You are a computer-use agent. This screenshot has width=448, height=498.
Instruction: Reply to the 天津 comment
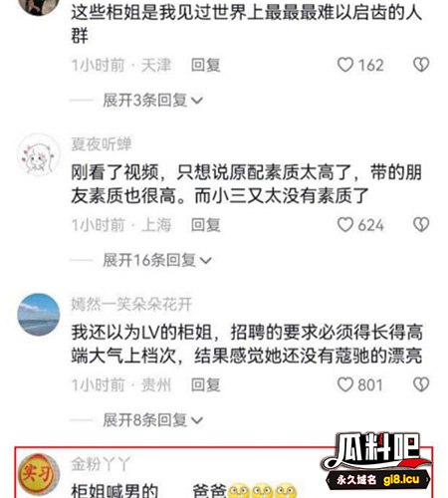(206, 65)
